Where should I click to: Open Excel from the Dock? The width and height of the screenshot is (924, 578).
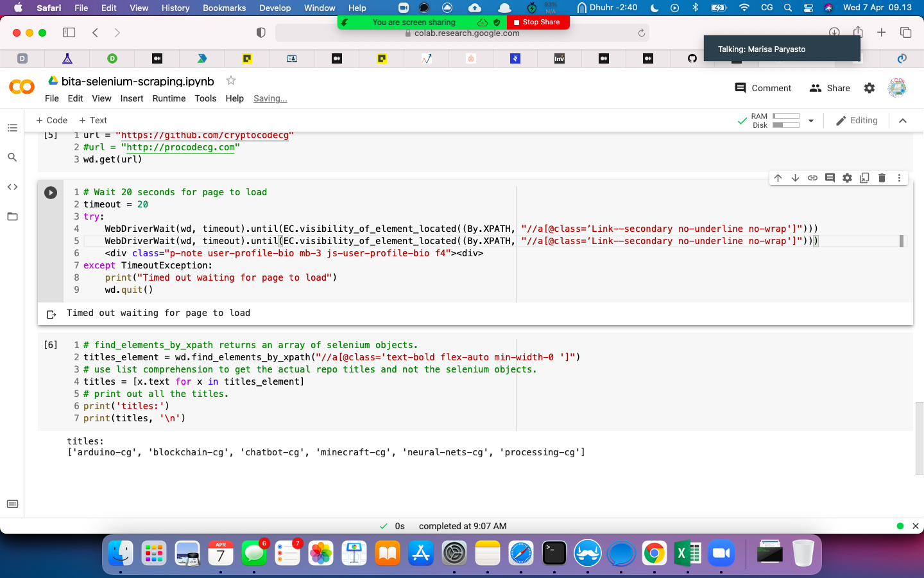tap(688, 553)
